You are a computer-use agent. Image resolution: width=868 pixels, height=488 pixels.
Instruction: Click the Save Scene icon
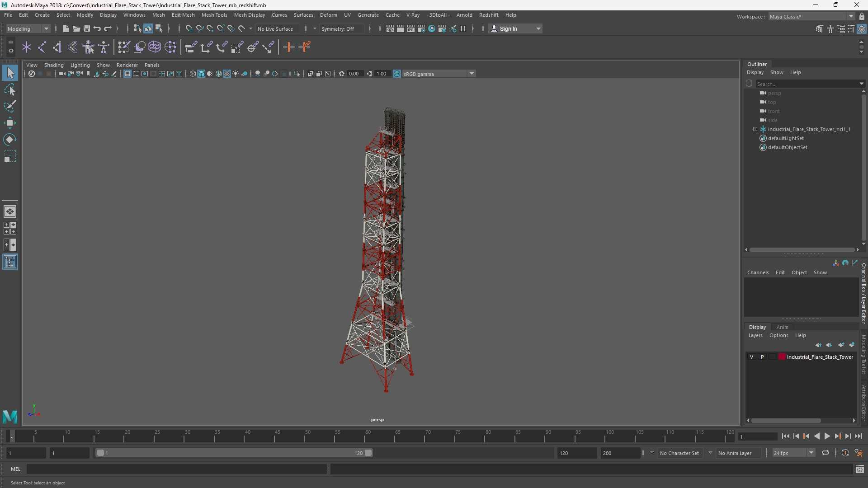(x=86, y=28)
